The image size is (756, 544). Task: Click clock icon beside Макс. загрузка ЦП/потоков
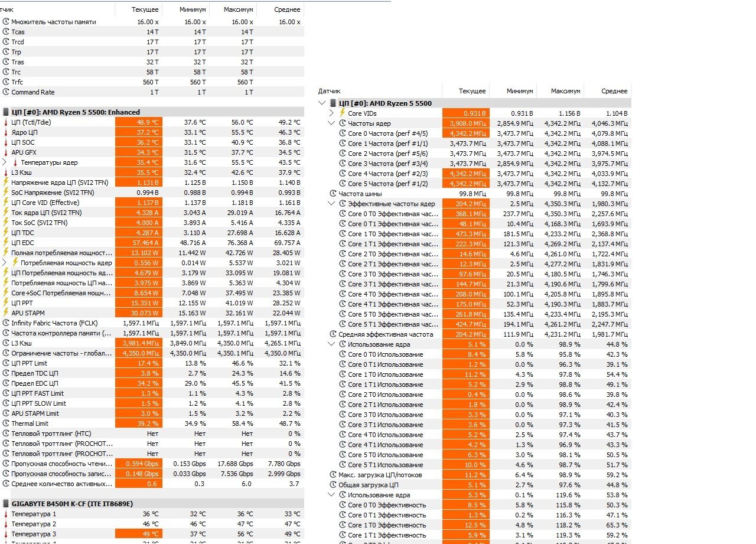pos(333,475)
